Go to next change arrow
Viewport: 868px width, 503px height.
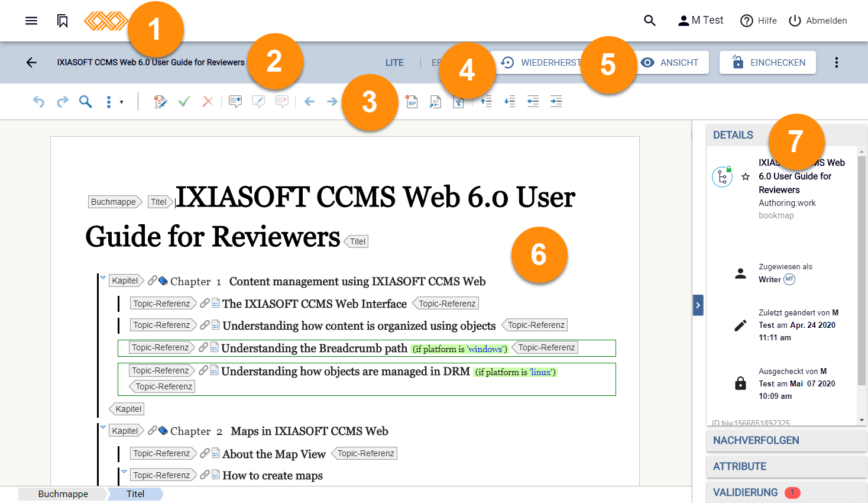click(x=332, y=102)
